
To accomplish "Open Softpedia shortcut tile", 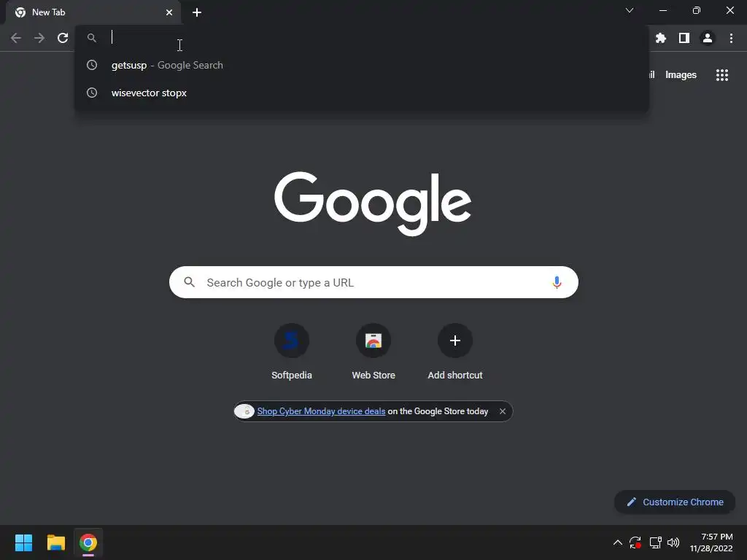I will [x=292, y=352].
